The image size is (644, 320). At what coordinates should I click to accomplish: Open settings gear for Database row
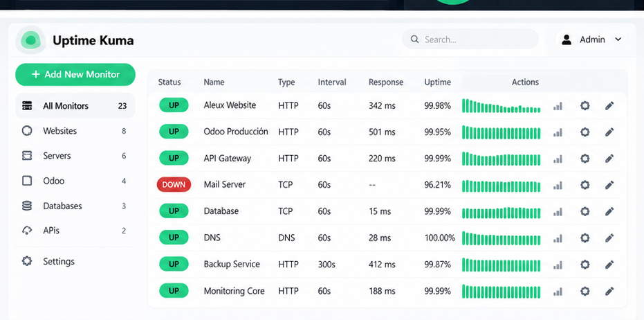pos(585,211)
